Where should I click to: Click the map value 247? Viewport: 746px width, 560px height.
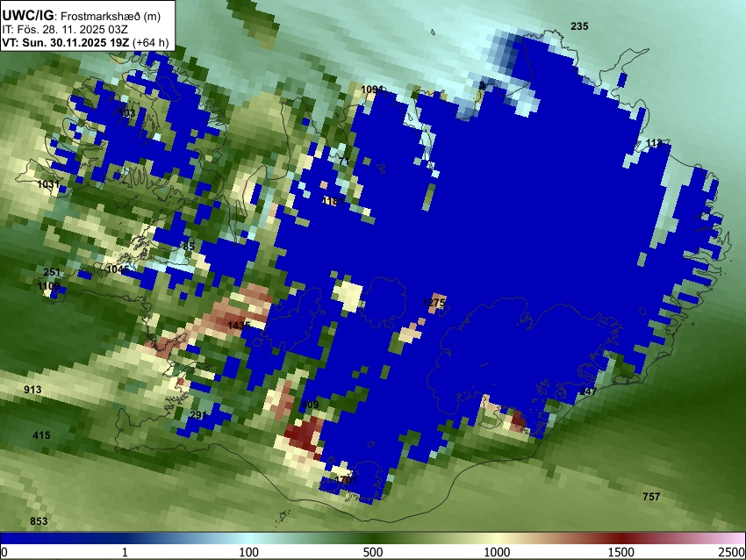pos(588,391)
